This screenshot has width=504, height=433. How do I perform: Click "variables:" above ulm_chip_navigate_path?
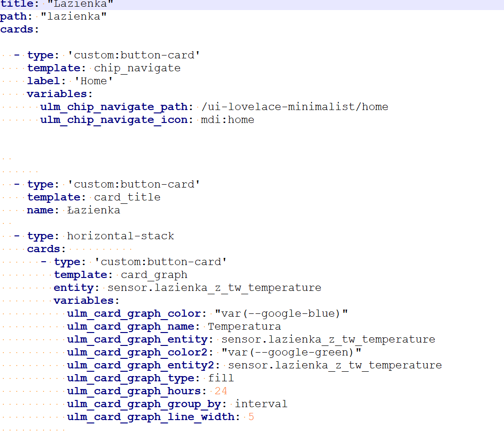click(60, 94)
